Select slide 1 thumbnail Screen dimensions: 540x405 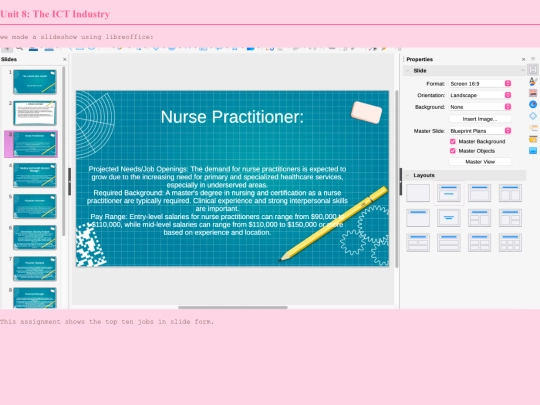(35, 82)
